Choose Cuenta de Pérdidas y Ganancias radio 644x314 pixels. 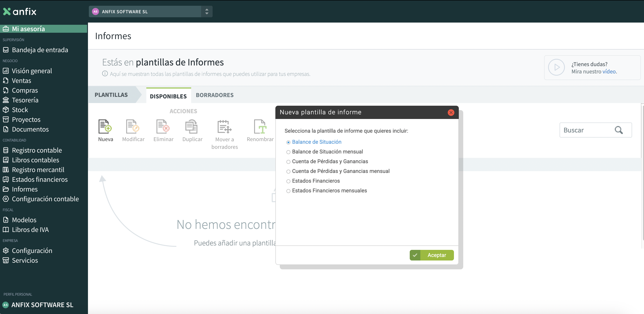288,162
